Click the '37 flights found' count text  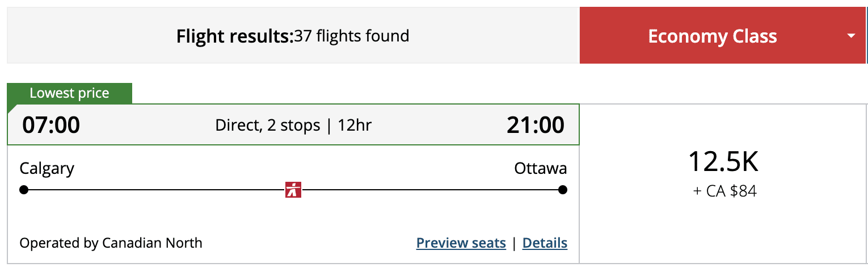[352, 36]
